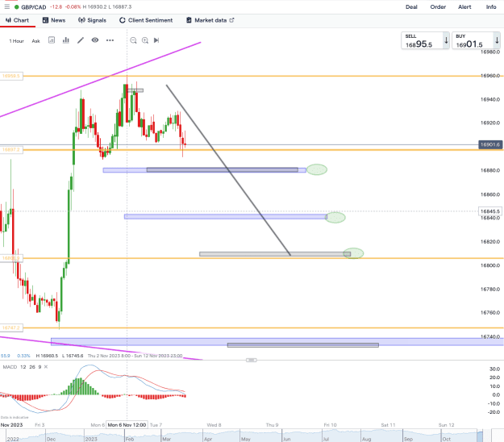
Task: Zoom in using the plus magnifier
Action: pyautogui.click(x=145, y=40)
